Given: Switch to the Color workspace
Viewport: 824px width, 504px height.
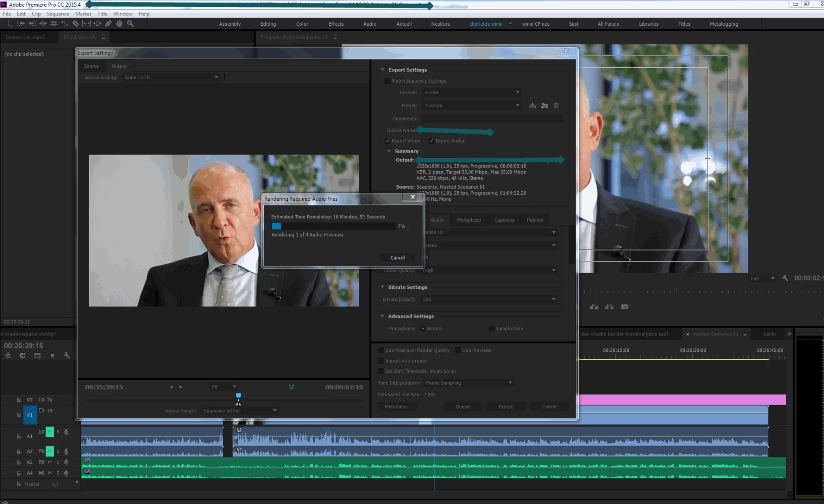Looking at the screenshot, I should (302, 24).
